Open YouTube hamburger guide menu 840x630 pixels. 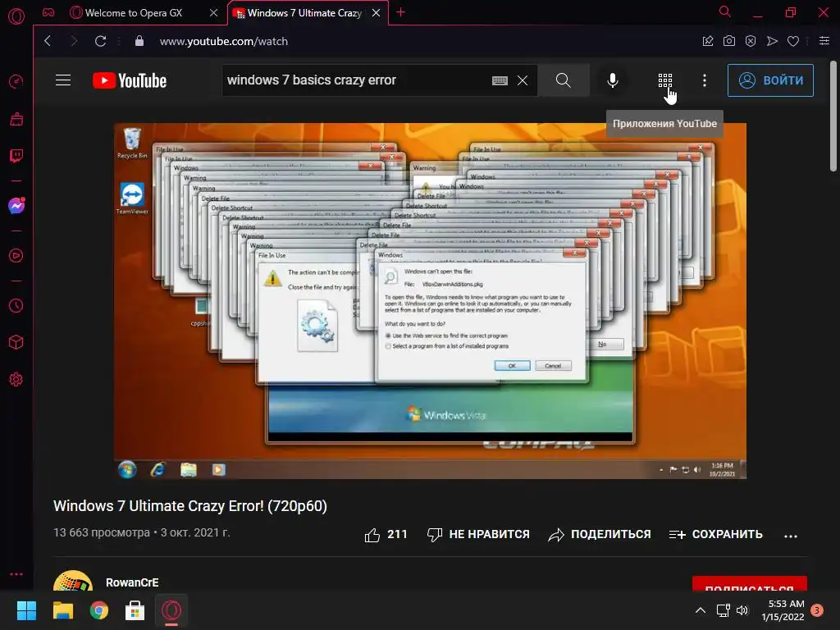[63, 80]
